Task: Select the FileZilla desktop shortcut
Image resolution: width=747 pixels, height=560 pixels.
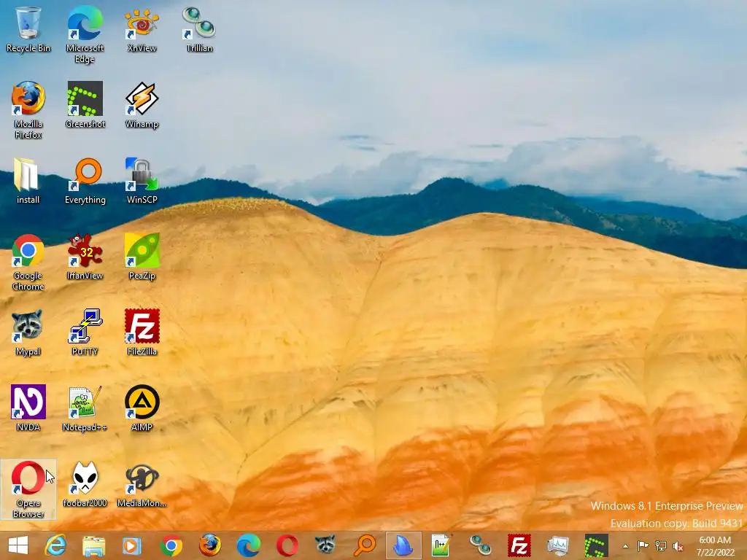Action: point(142,332)
